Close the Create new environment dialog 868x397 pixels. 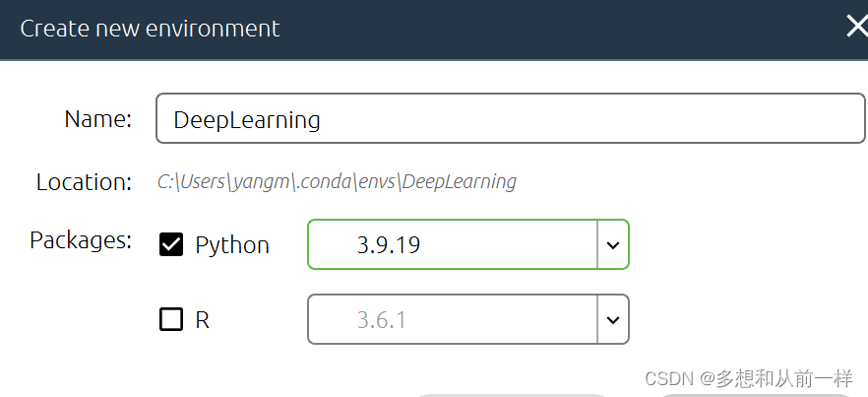point(855,28)
